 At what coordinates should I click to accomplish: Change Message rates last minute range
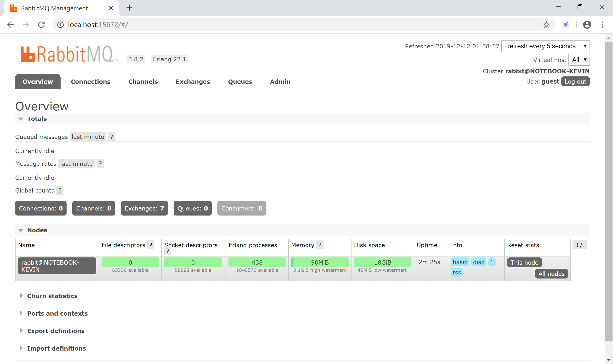click(x=76, y=164)
